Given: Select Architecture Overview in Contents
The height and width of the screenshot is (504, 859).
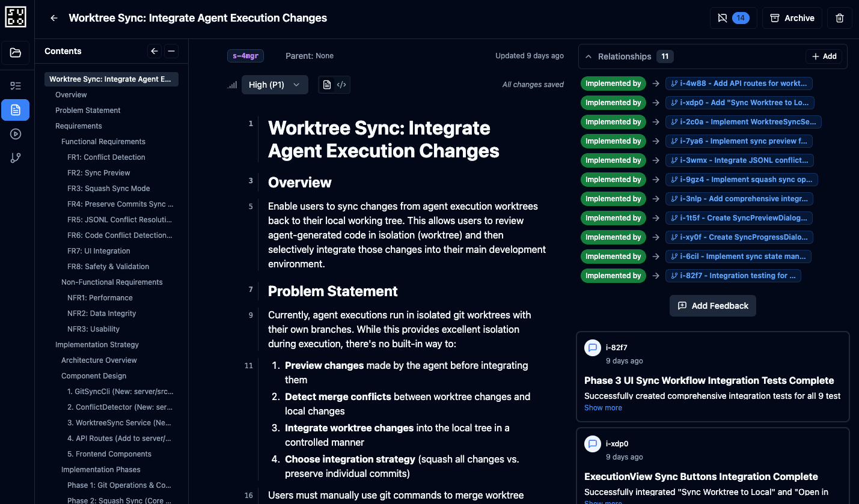Looking at the screenshot, I should pos(99,360).
